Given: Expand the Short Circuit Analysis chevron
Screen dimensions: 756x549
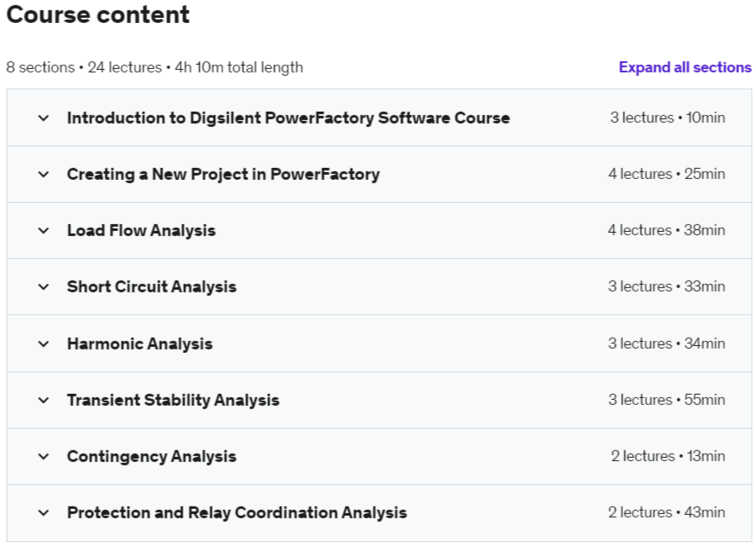Looking at the screenshot, I should [43, 286].
